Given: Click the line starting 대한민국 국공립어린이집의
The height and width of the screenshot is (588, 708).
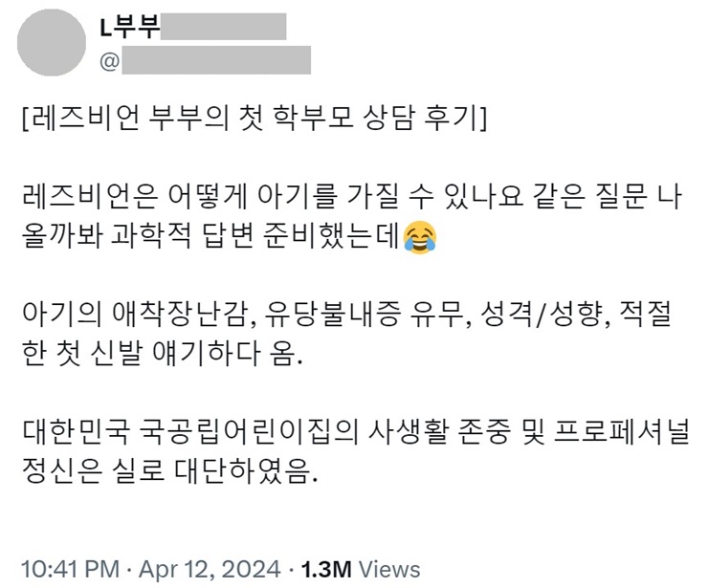Looking at the screenshot, I should click(355, 431).
